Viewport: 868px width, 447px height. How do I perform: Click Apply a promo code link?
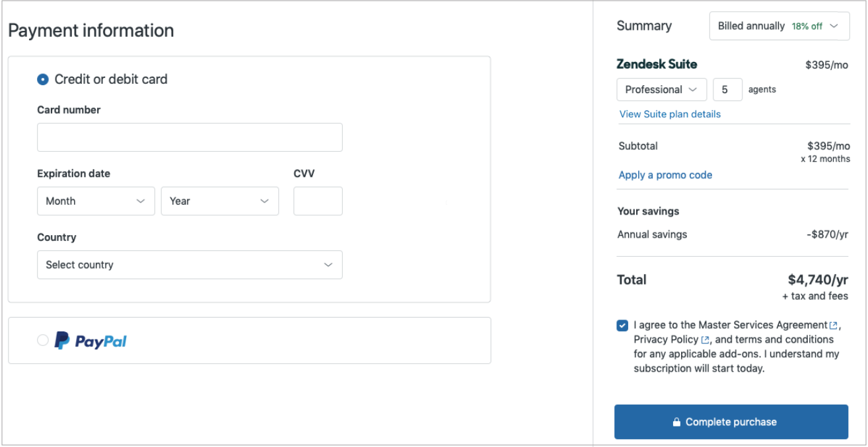665,175
